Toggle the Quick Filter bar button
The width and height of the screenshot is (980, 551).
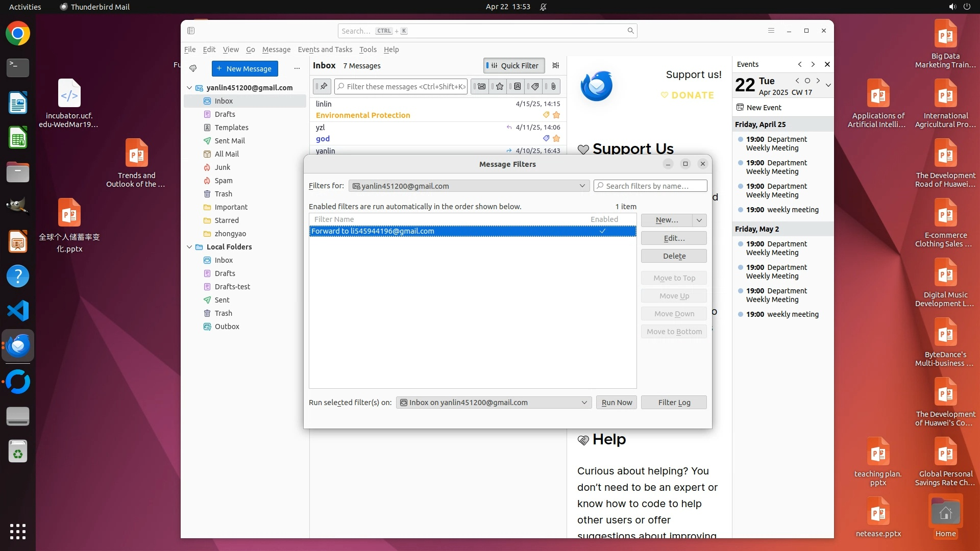(x=514, y=65)
